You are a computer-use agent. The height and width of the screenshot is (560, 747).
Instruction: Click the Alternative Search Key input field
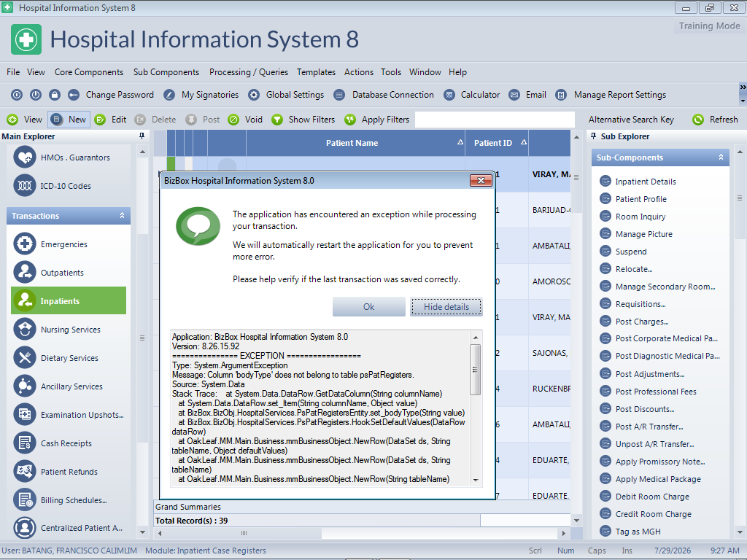tap(495, 120)
